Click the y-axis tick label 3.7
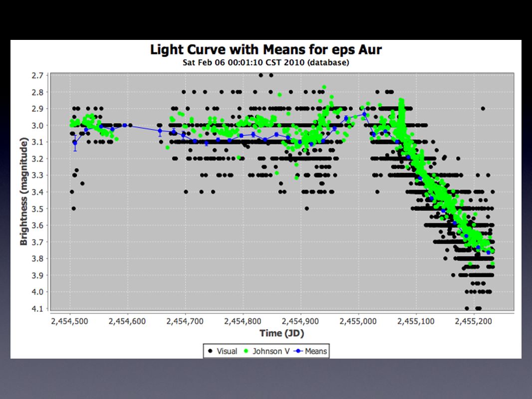The image size is (532, 399). coord(37,242)
